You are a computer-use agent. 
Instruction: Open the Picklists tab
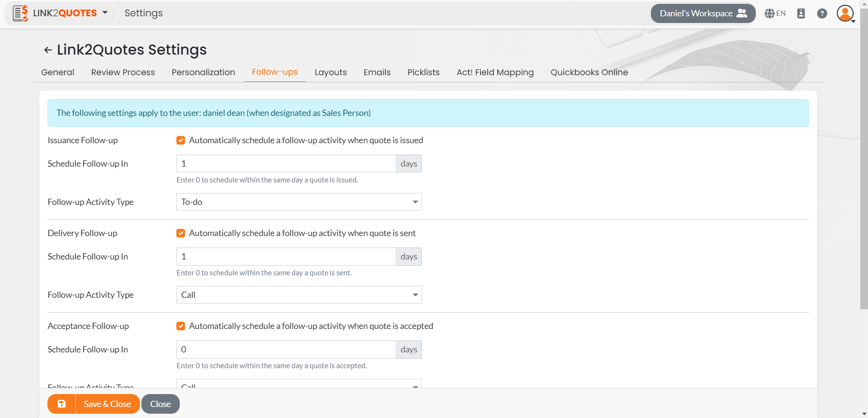pos(423,72)
